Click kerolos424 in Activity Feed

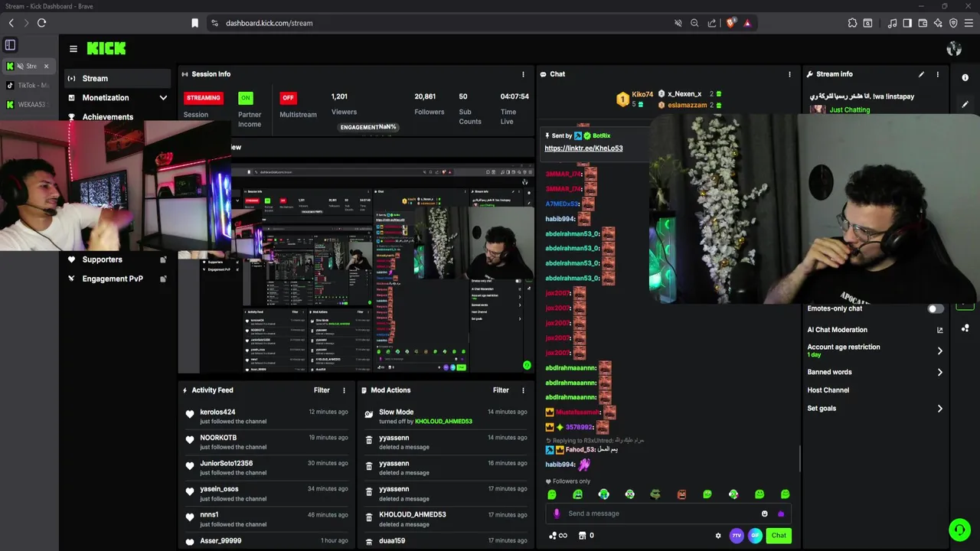tap(217, 412)
